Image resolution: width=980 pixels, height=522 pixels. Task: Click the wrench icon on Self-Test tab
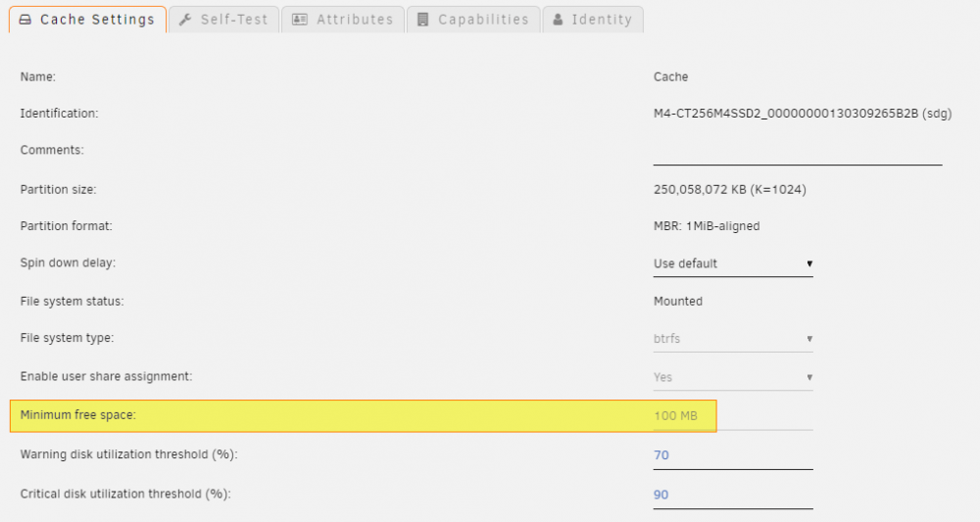point(185,20)
